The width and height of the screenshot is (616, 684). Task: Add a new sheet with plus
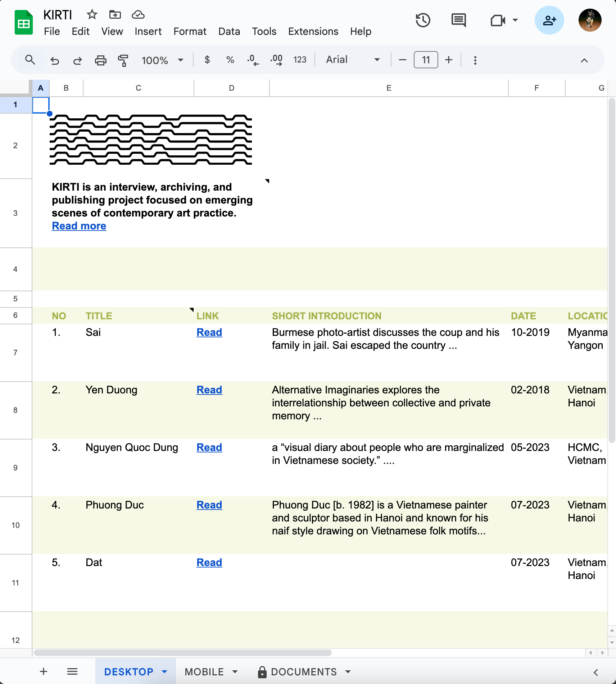(x=44, y=671)
